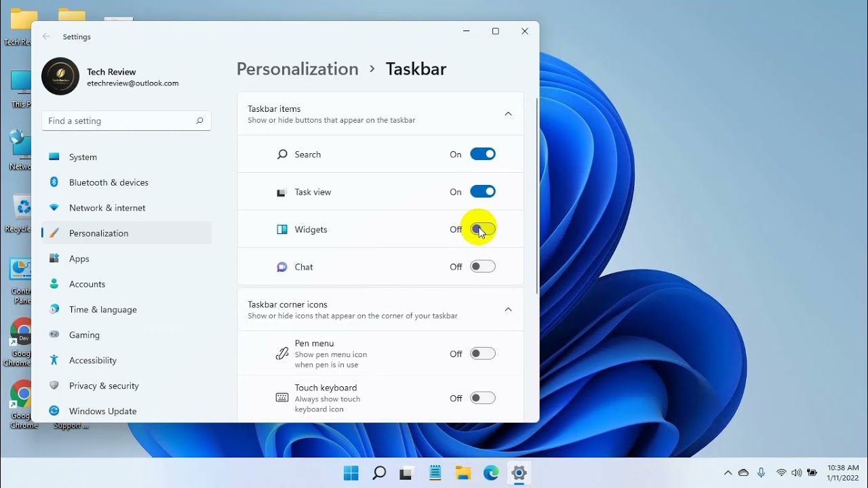This screenshot has height=488, width=868.
Task: Open Gaming settings category
Action: tap(126, 335)
